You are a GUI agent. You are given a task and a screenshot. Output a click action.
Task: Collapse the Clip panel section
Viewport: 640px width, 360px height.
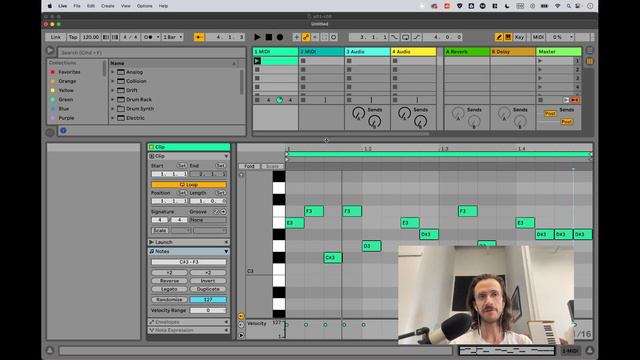point(226,156)
